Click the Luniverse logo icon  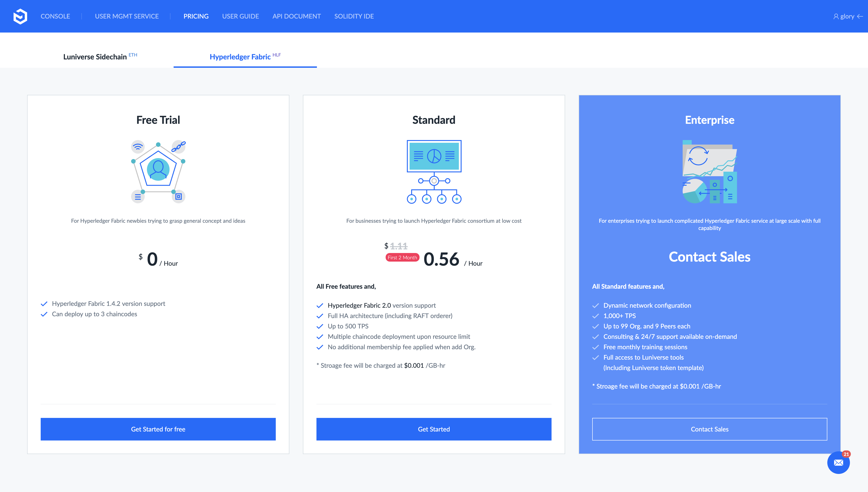20,16
